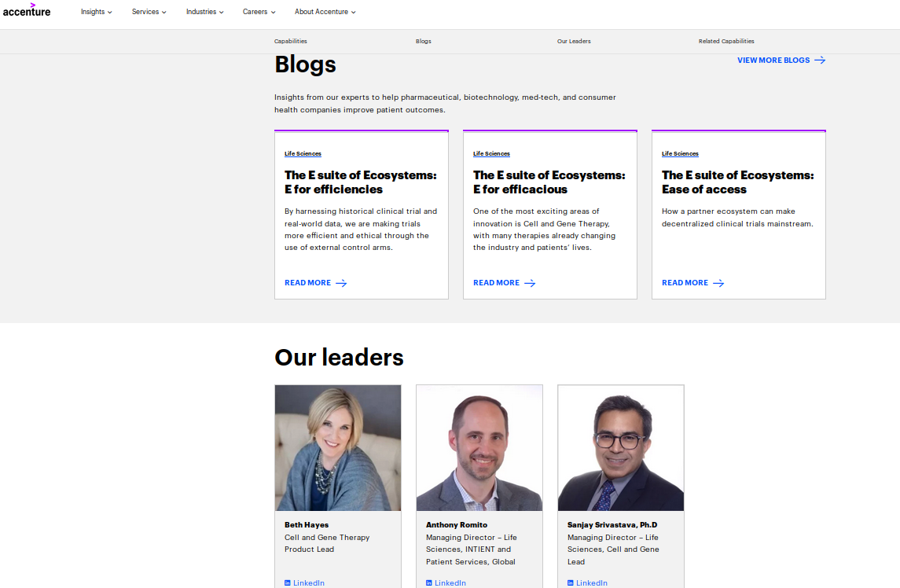Read more on E for efficiencies
900x588 pixels.
(x=316, y=283)
